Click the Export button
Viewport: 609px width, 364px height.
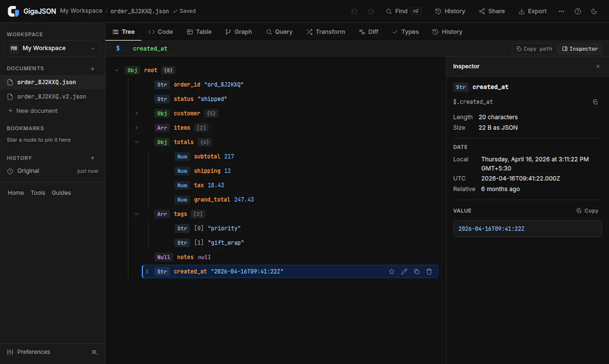pos(533,11)
